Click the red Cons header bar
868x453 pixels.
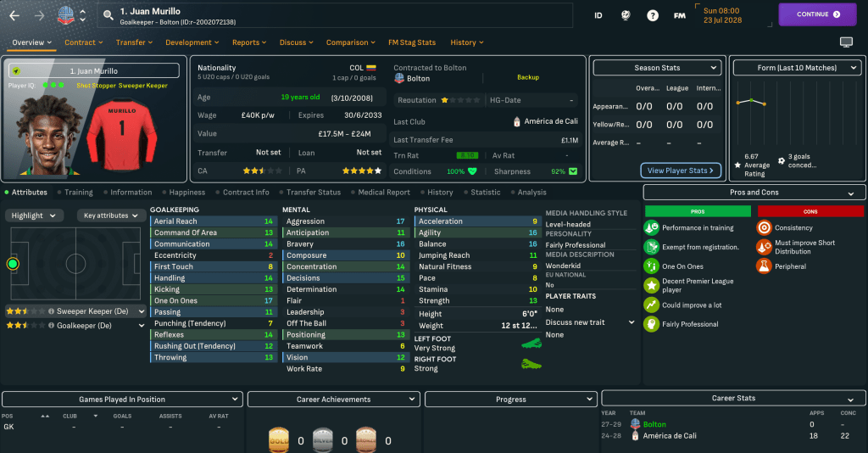(x=810, y=210)
